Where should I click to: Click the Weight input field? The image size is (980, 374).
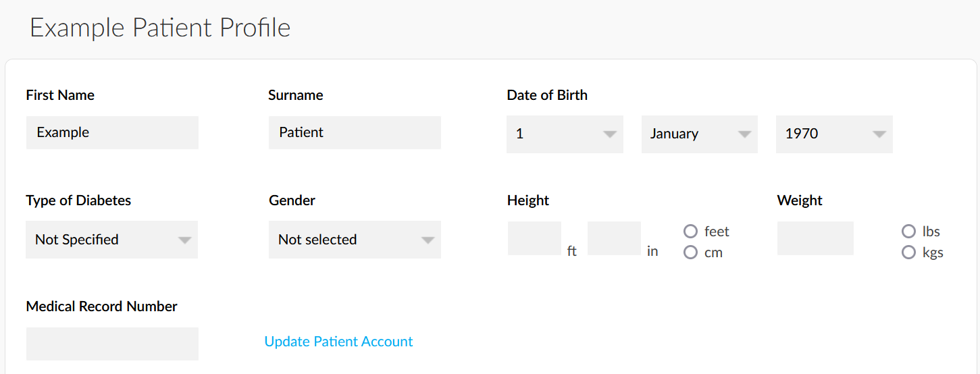815,238
